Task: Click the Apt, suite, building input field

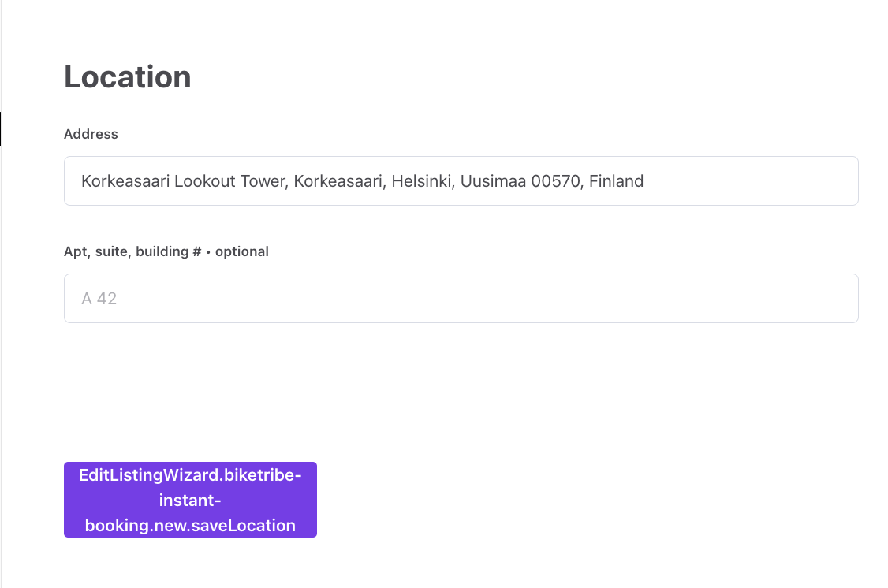Action: [x=461, y=299]
